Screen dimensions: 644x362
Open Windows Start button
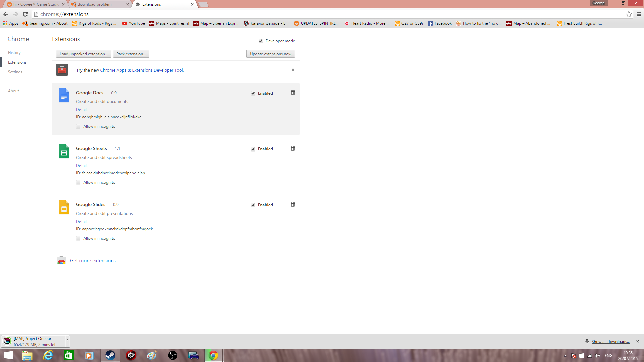pos(8,355)
